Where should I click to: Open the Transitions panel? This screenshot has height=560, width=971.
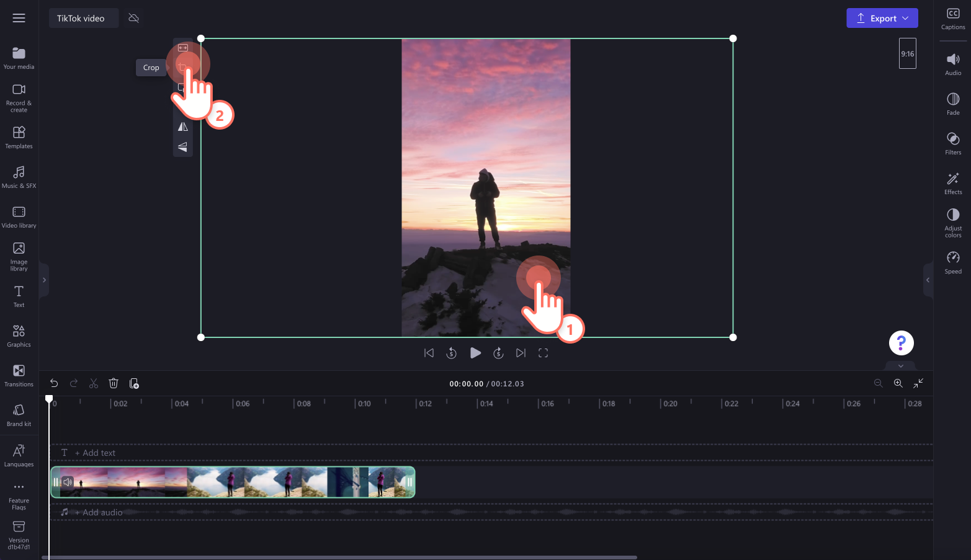tap(19, 376)
